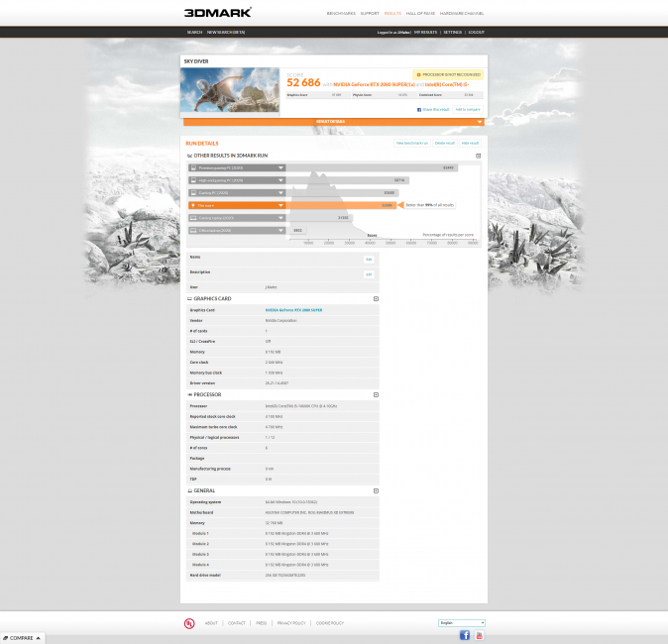Screen dimensions: 668x644
Task: Click the Edit button for Description
Action: point(369,274)
